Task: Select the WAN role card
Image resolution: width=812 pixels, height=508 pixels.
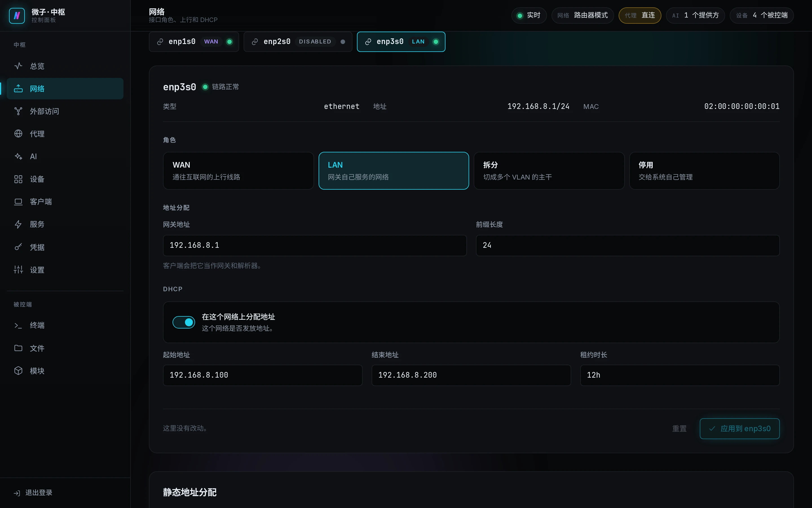Action: pos(238,171)
